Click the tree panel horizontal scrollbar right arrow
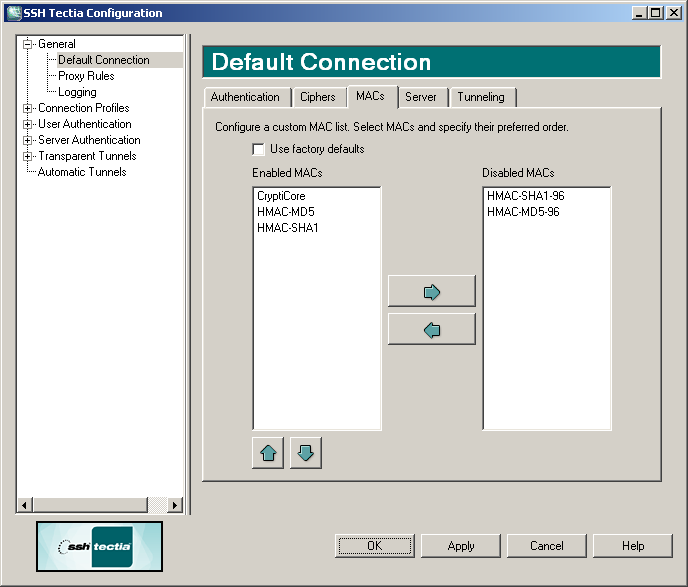 click(x=176, y=506)
